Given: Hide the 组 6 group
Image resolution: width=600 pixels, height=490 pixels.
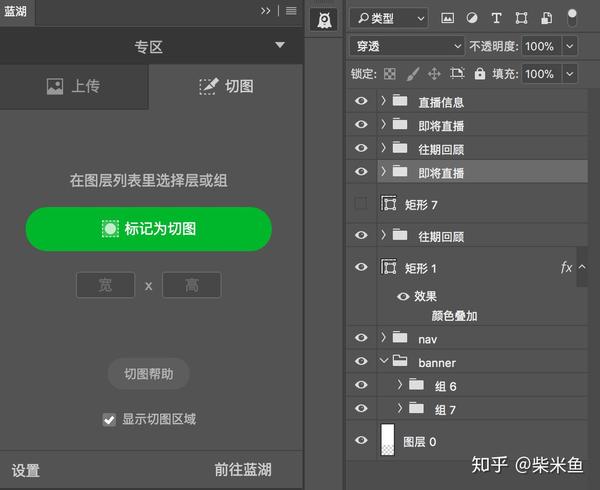Looking at the screenshot, I should 361,384.
